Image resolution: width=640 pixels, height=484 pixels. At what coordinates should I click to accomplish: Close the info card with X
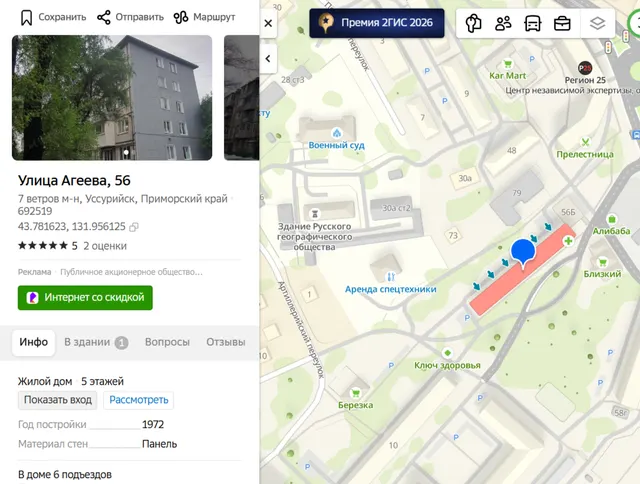268,23
